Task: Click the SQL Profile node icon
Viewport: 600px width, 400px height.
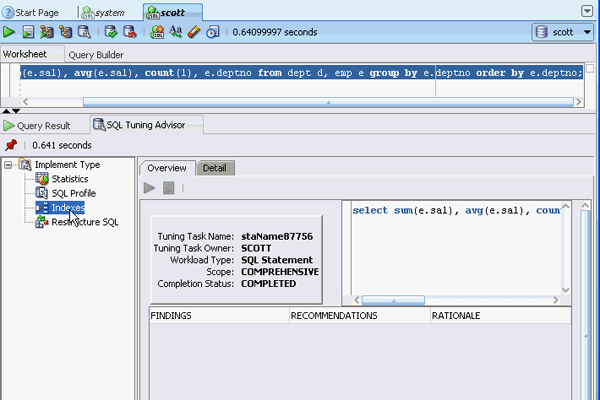Action: [42, 193]
